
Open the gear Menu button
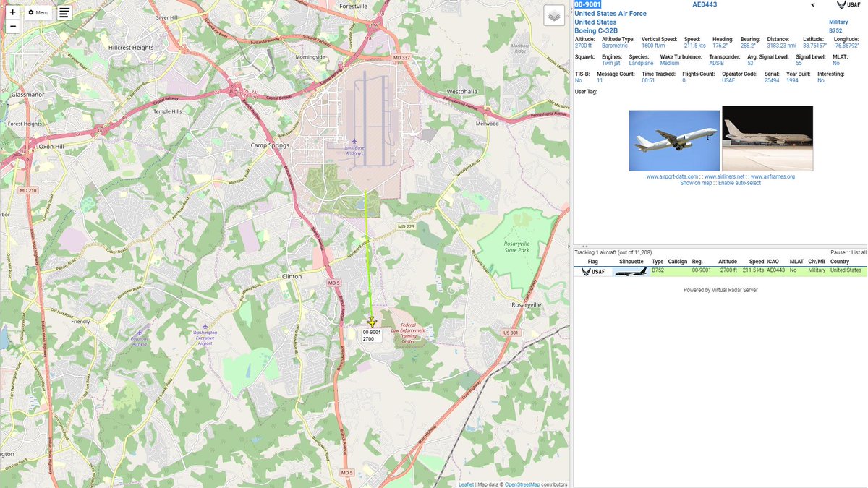point(39,12)
